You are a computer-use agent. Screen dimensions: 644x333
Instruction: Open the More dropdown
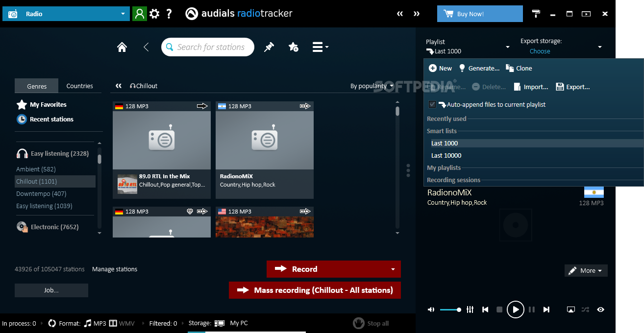tap(586, 270)
